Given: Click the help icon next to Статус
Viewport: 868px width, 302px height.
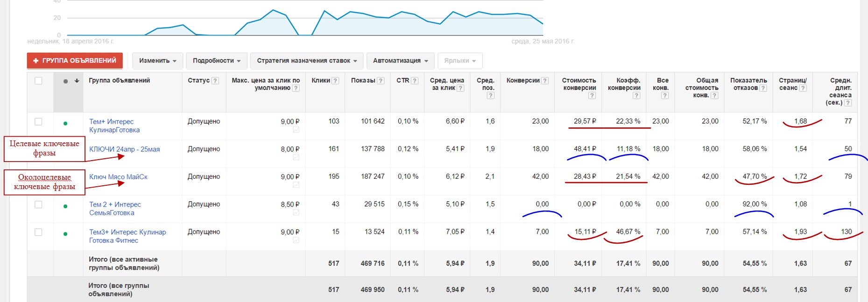Looking at the screenshot, I should [215, 81].
